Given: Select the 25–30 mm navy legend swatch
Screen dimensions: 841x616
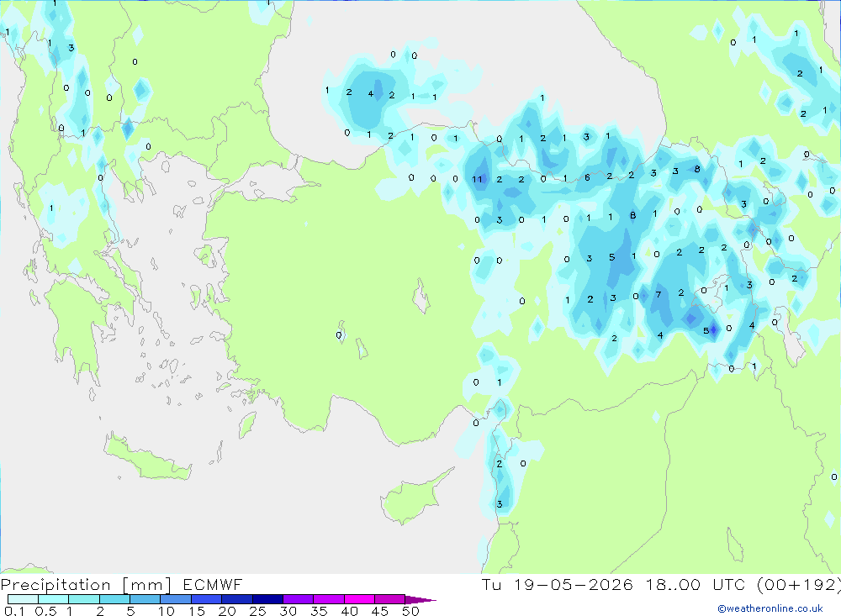Looking at the screenshot, I should (x=267, y=599).
